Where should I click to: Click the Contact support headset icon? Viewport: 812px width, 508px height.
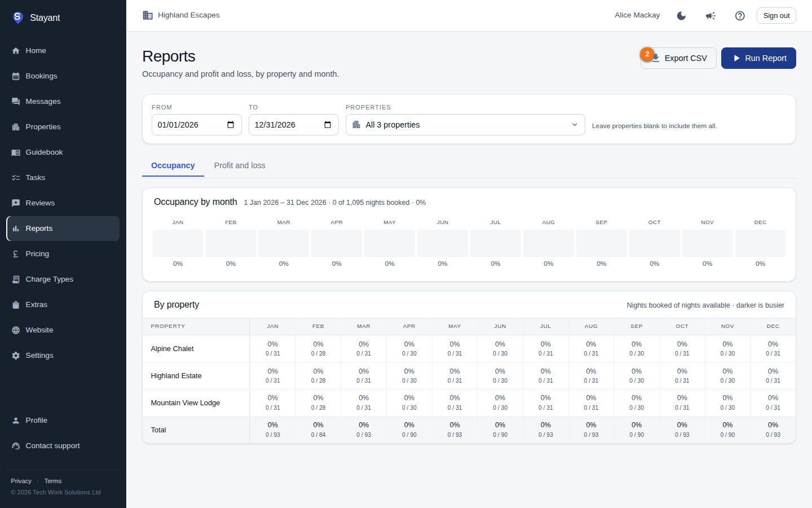(16, 446)
